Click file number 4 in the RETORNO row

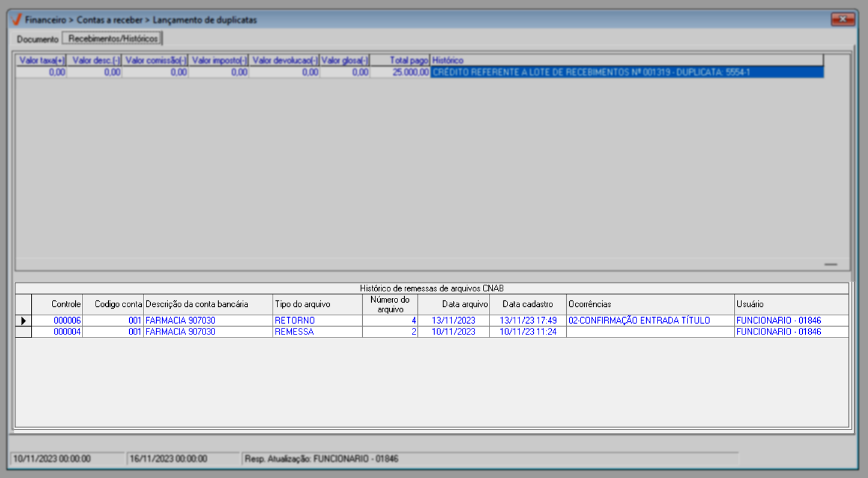(x=390, y=321)
